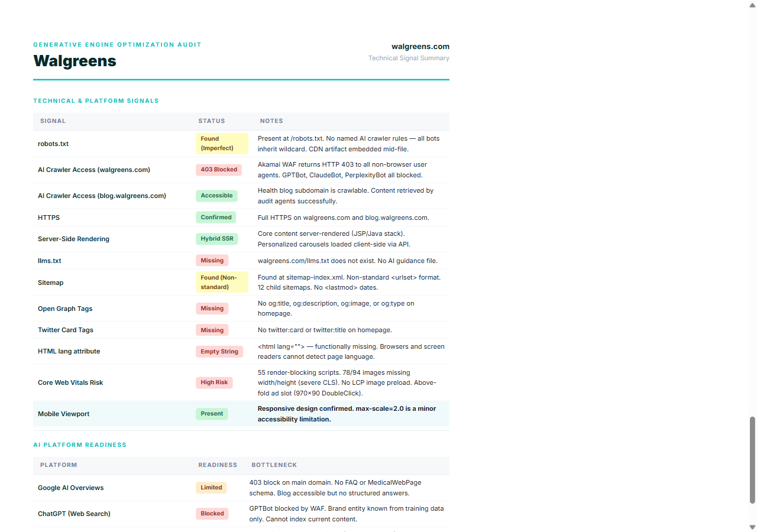Click the Present status badge
Screen dimensions: 757x532
212,414
